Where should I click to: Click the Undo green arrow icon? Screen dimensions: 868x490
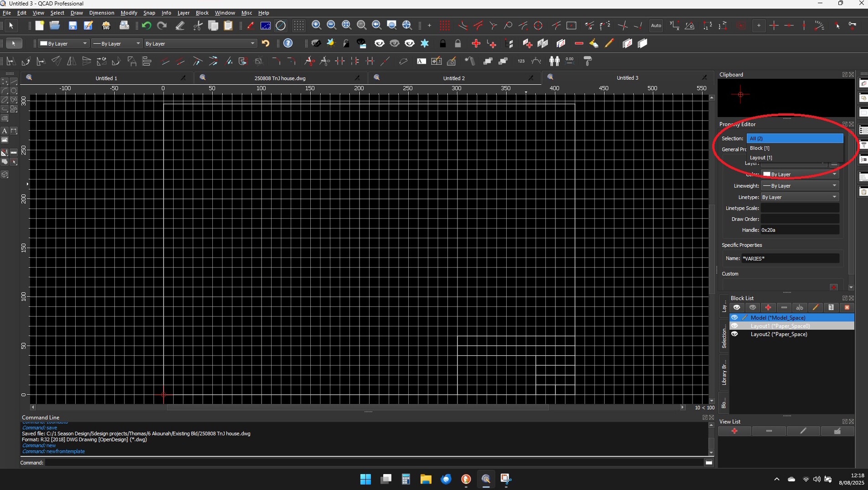click(146, 26)
